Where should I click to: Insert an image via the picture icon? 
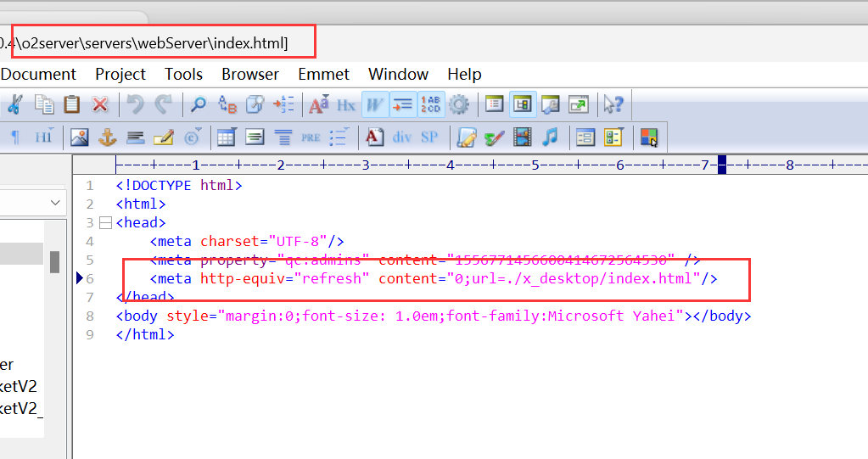coord(80,137)
